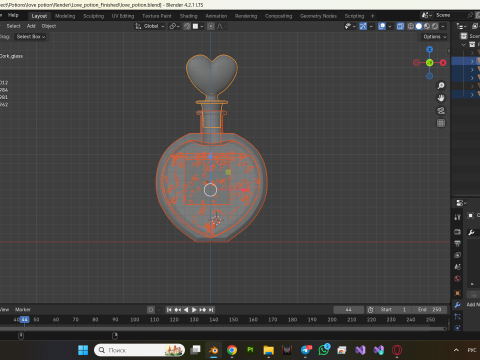Open the Object properties tab icon
This screenshot has width=480, height=360.
click(457, 293)
